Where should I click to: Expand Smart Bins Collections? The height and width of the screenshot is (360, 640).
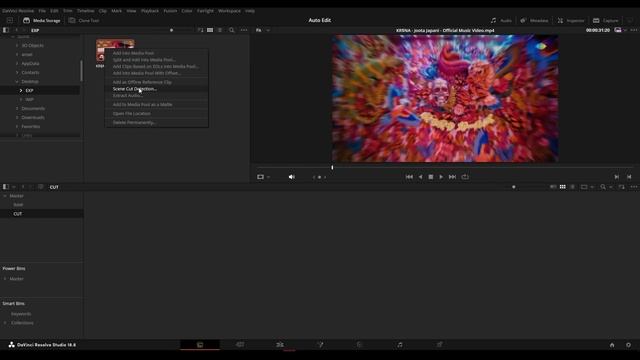point(5,323)
